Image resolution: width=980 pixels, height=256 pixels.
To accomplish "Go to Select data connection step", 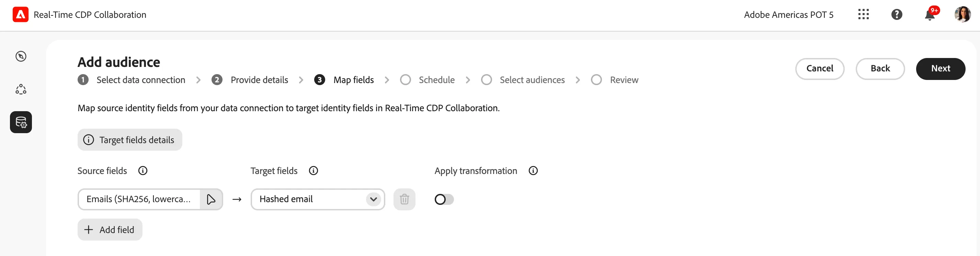I will coord(132,80).
